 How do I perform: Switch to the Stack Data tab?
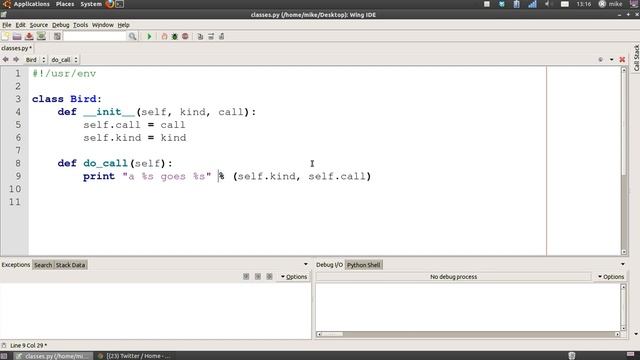(x=70, y=265)
